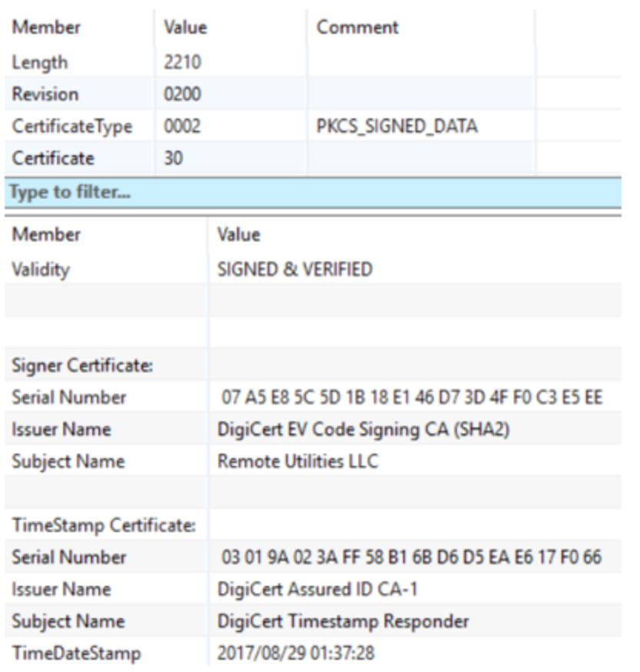Select the timestamp 'Serial Number' label
Screen dimensions: 640x672
(69, 557)
